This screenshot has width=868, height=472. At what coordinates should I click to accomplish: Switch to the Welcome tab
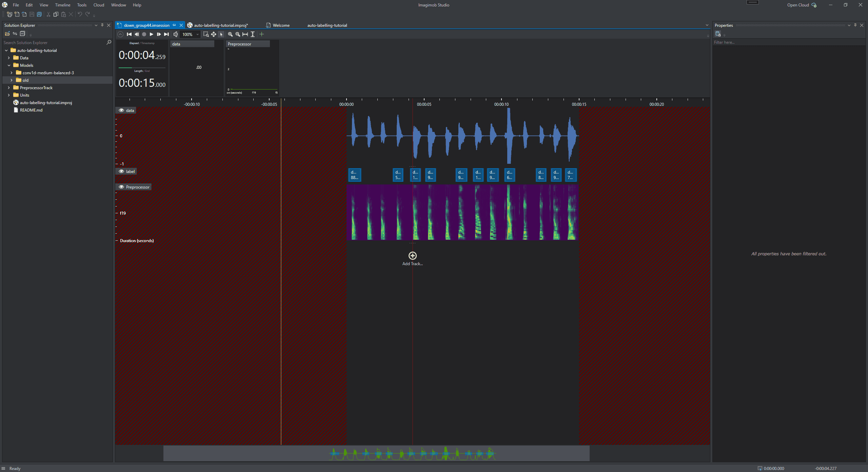(281, 25)
